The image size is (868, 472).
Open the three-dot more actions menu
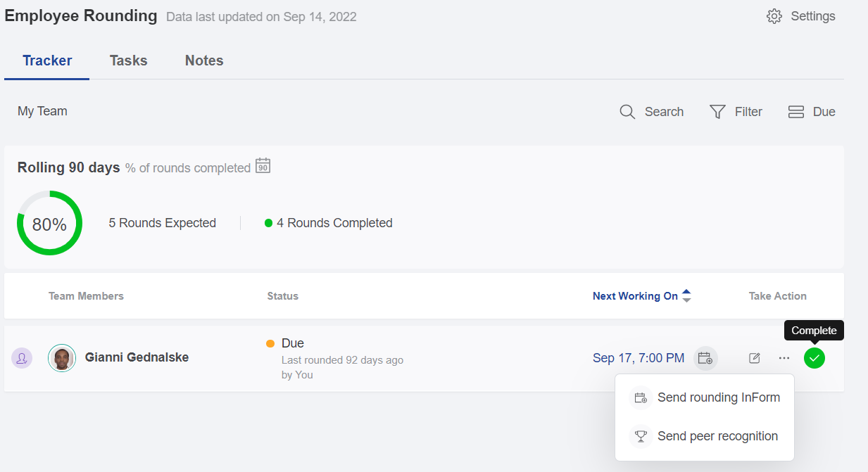click(784, 358)
